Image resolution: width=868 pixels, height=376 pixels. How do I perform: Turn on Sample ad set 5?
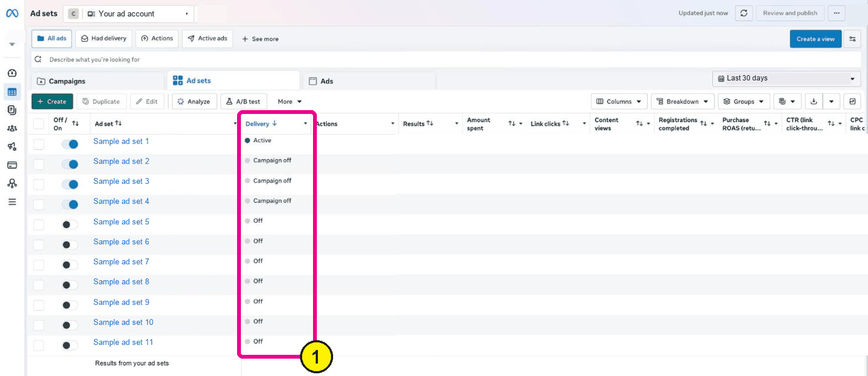click(70, 225)
